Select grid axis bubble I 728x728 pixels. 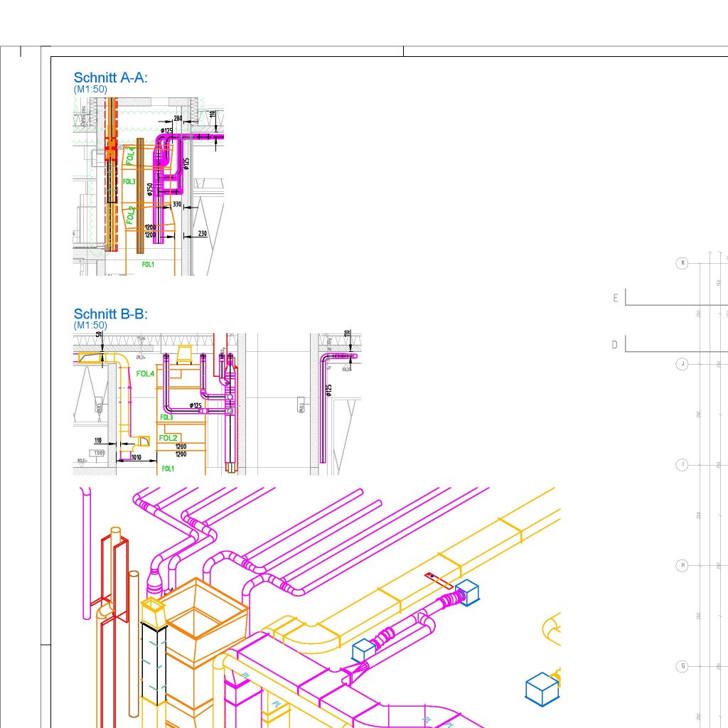682,465
